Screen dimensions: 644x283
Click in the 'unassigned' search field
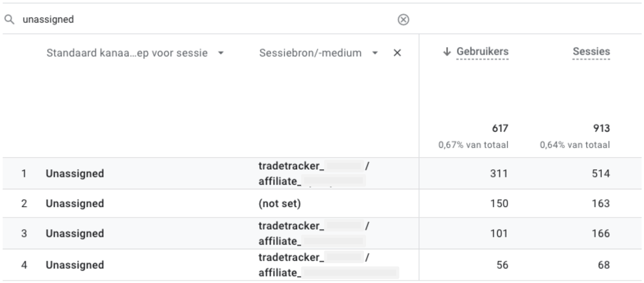pos(198,19)
